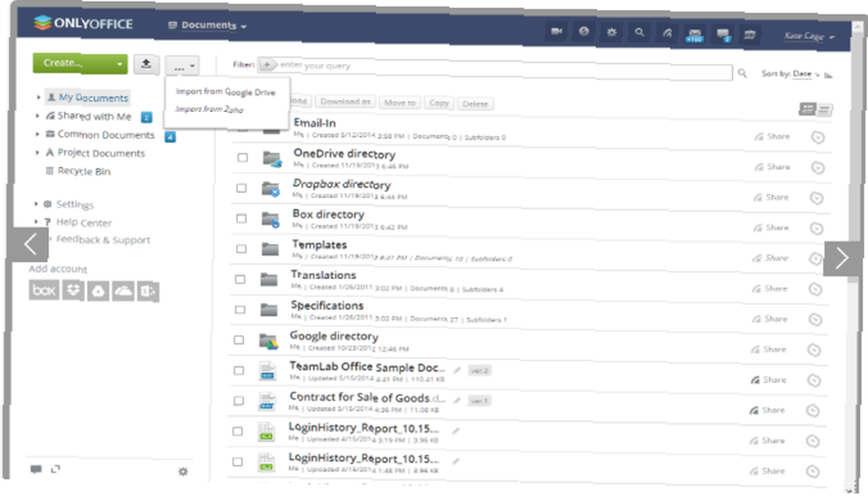Toggle the sort order direction icon
Image resolution: width=868 pixels, height=496 pixels.
click(x=828, y=75)
